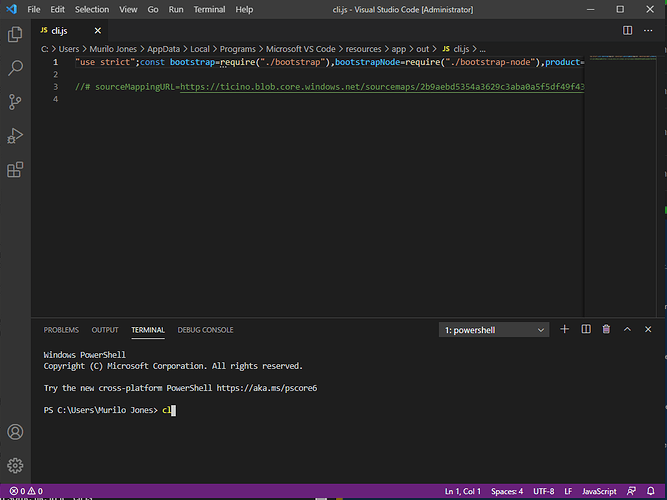The image size is (667, 500).
Task: Split the terminal pane
Action: tap(586, 329)
